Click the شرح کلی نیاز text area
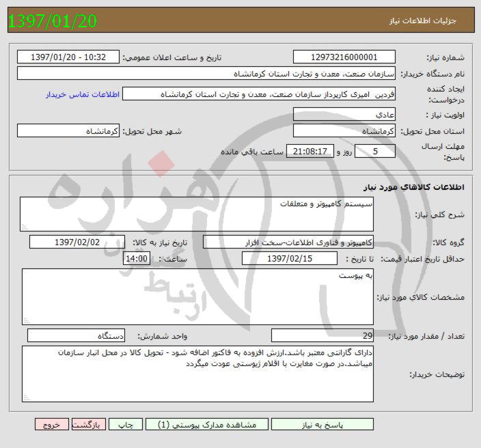This screenshot has height=448, width=481. click(x=197, y=214)
